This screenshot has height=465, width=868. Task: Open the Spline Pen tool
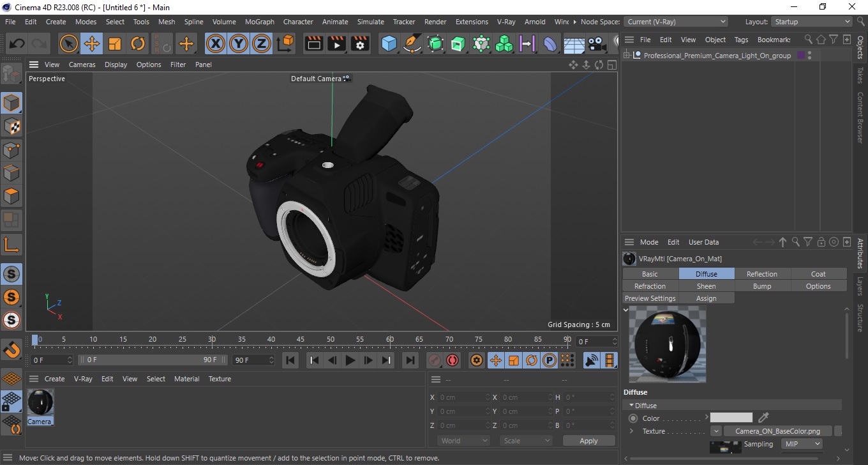pyautogui.click(x=412, y=44)
